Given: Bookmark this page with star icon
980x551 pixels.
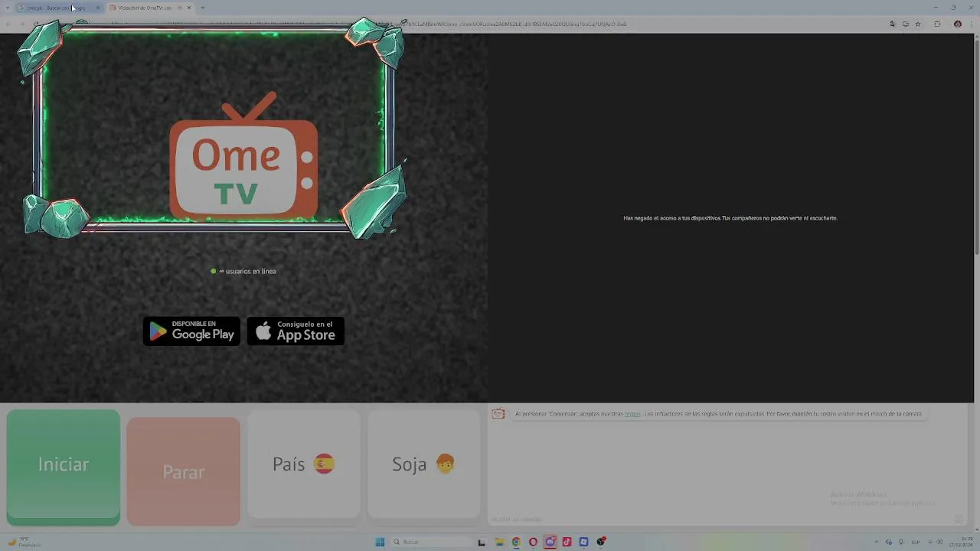Looking at the screenshot, I should click(x=918, y=24).
